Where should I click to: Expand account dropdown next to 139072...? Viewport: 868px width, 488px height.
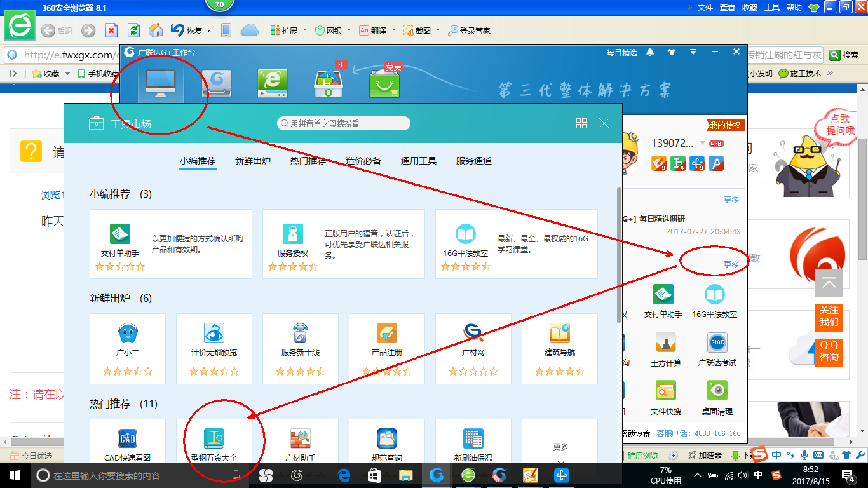click(x=702, y=143)
